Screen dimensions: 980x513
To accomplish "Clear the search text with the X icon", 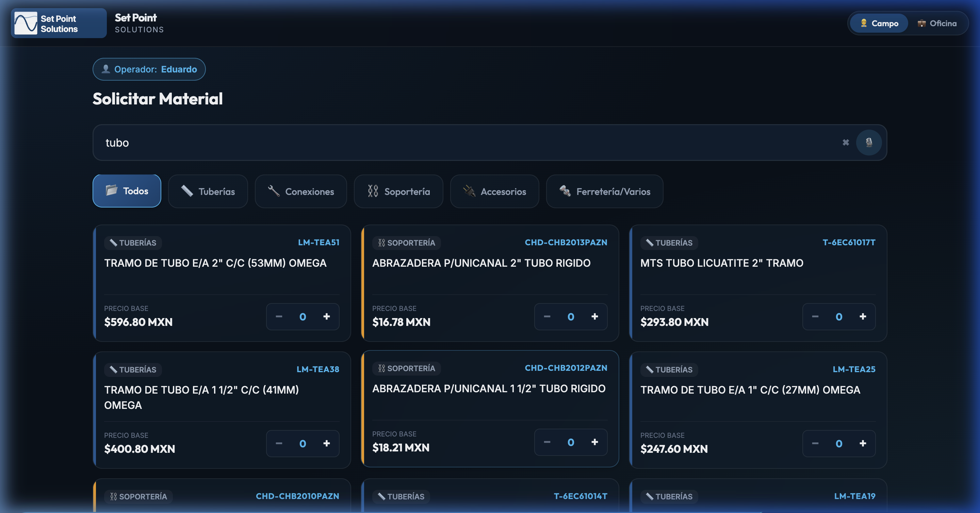I will click(845, 143).
